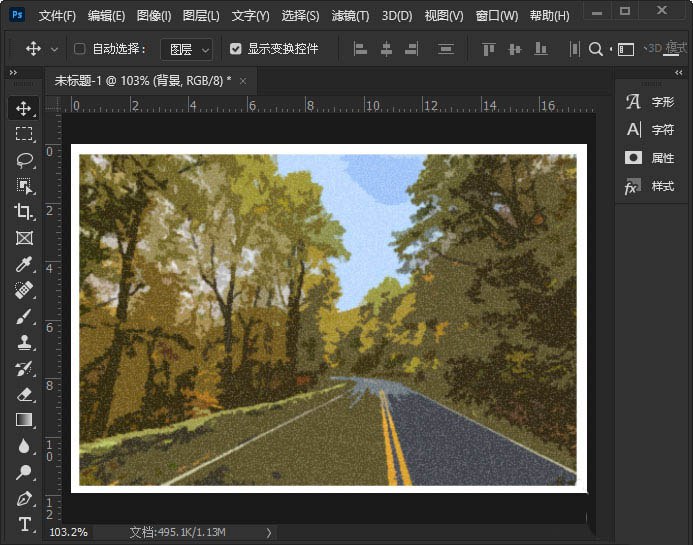Open the 字形 glyphs panel

[651, 102]
